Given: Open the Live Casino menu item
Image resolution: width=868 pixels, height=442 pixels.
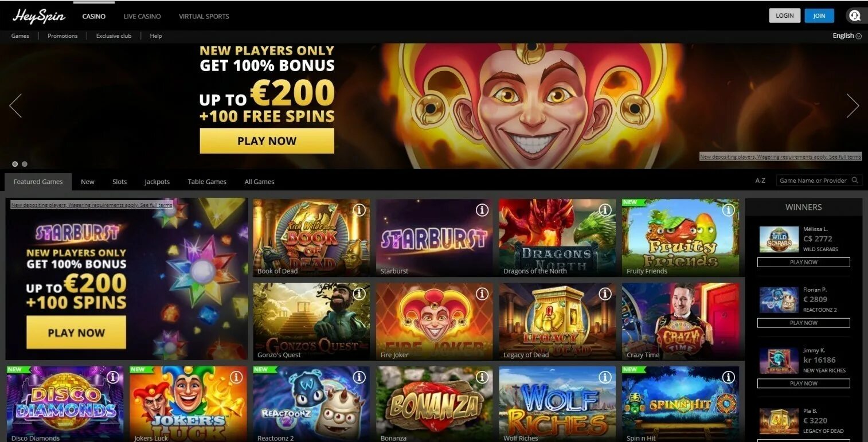Looking at the screenshot, I should point(142,16).
